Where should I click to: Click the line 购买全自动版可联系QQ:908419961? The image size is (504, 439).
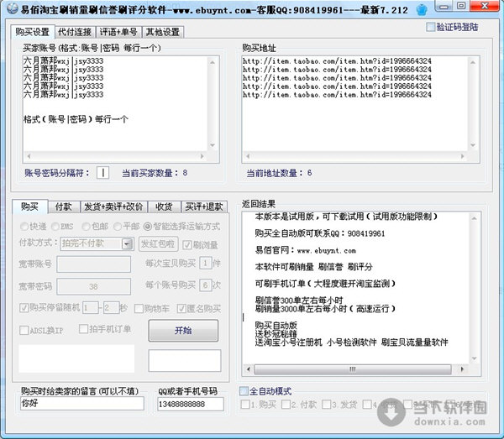[x=320, y=233]
